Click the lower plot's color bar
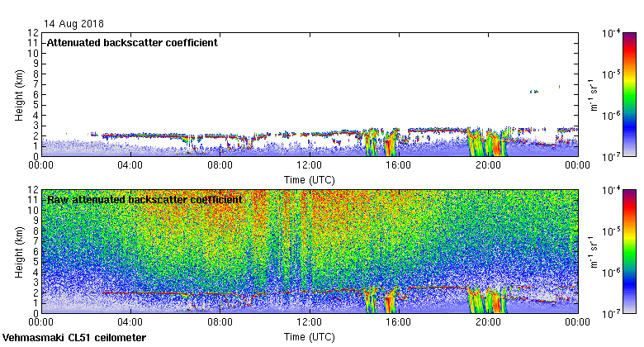The width and height of the screenshot is (644, 347). 629,252
